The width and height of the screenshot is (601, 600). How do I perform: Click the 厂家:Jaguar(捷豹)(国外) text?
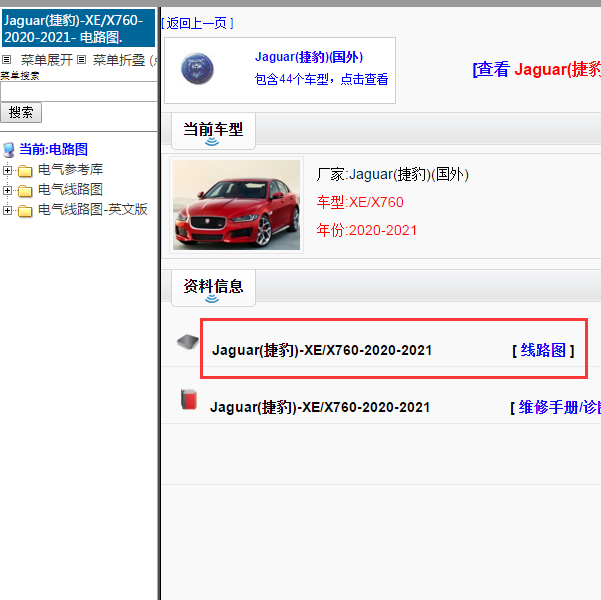point(392,174)
